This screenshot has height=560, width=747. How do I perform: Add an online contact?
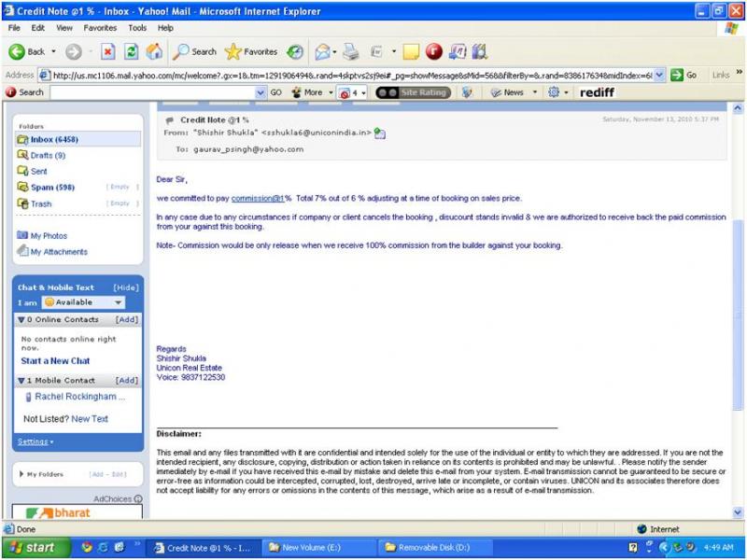tap(127, 319)
